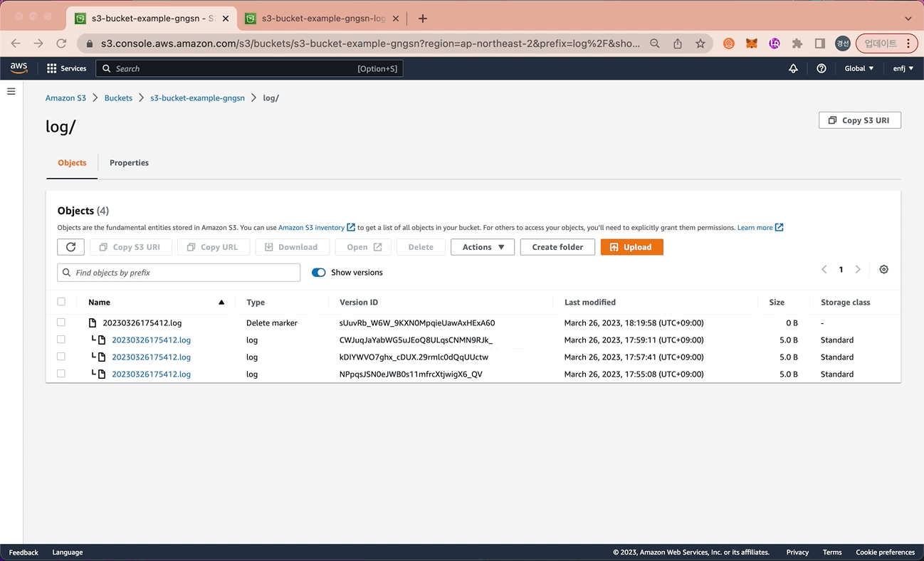Open s3-bucket-example-gngsn breadcrumb

[x=197, y=98]
